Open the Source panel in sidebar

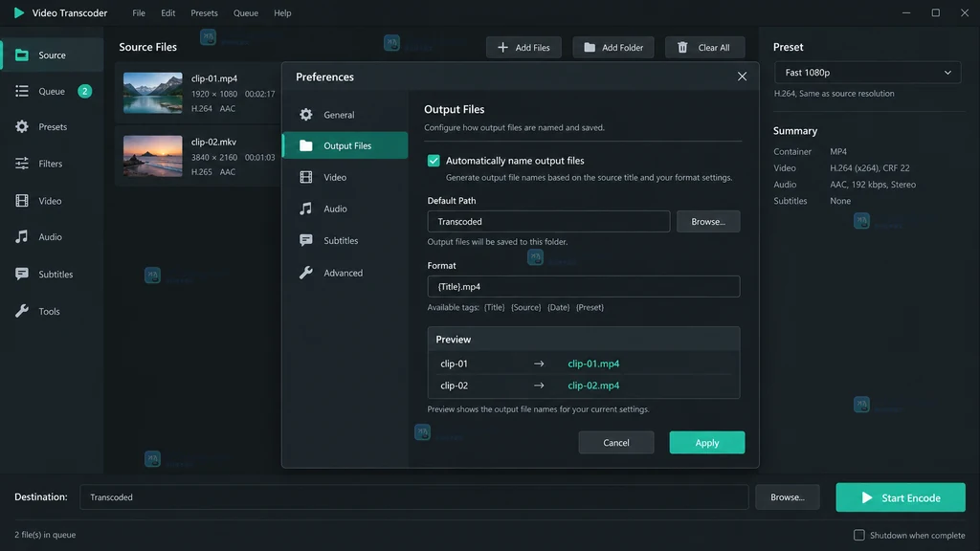(53, 55)
